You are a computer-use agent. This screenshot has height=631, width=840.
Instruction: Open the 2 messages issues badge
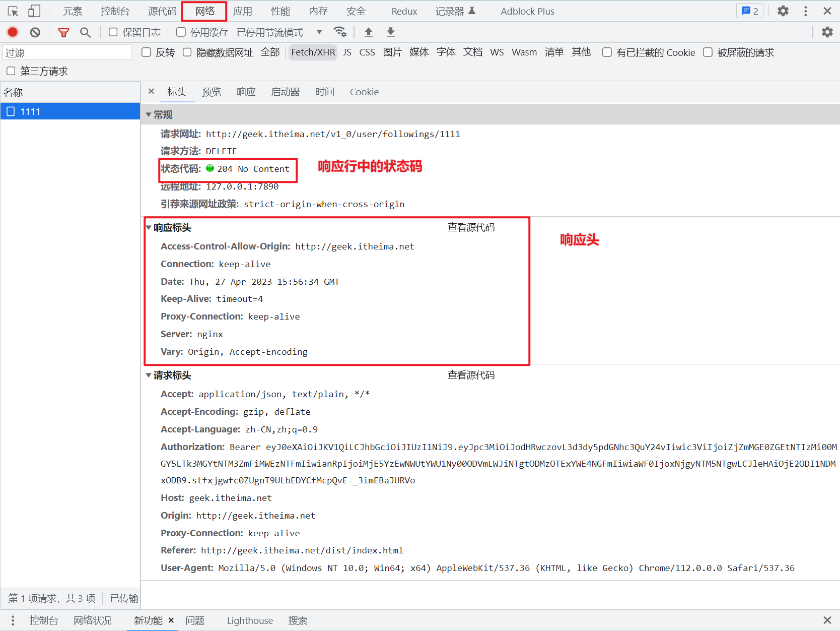coord(750,11)
